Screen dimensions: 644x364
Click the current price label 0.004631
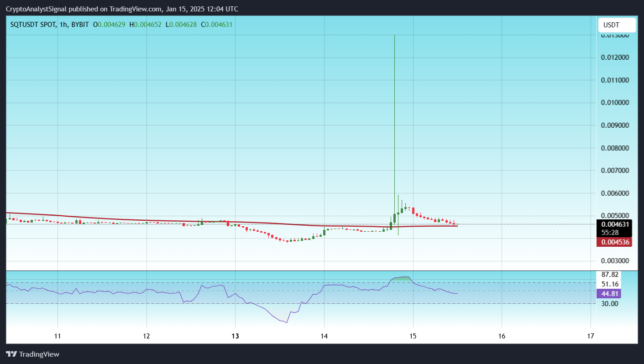[x=615, y=224]
